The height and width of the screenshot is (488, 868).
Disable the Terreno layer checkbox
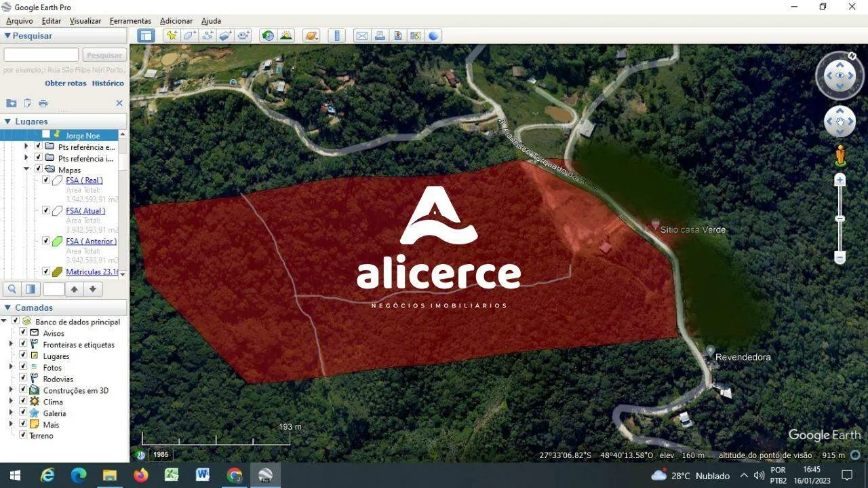pos(23,435)
